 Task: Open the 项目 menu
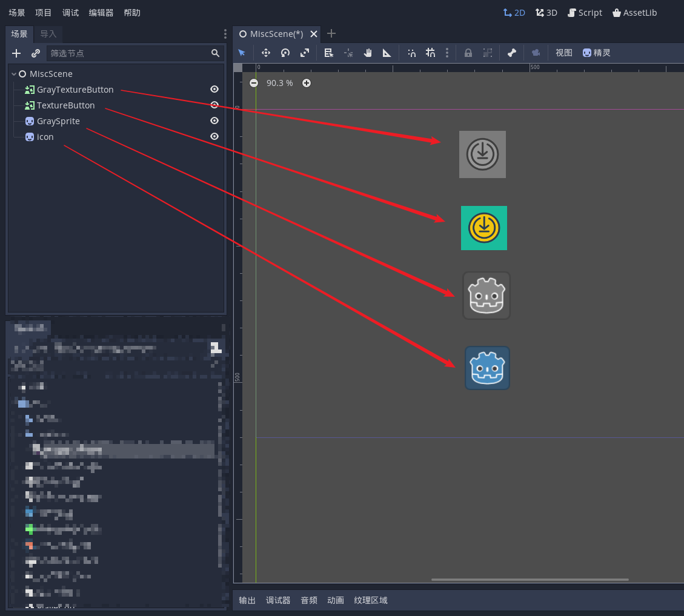point(43,13)
